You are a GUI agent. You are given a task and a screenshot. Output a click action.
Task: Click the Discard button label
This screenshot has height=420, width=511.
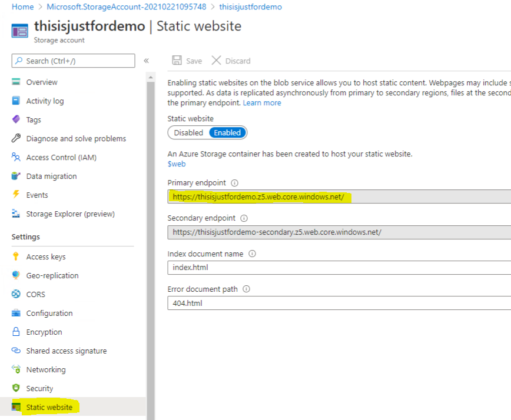pos(238,61)
